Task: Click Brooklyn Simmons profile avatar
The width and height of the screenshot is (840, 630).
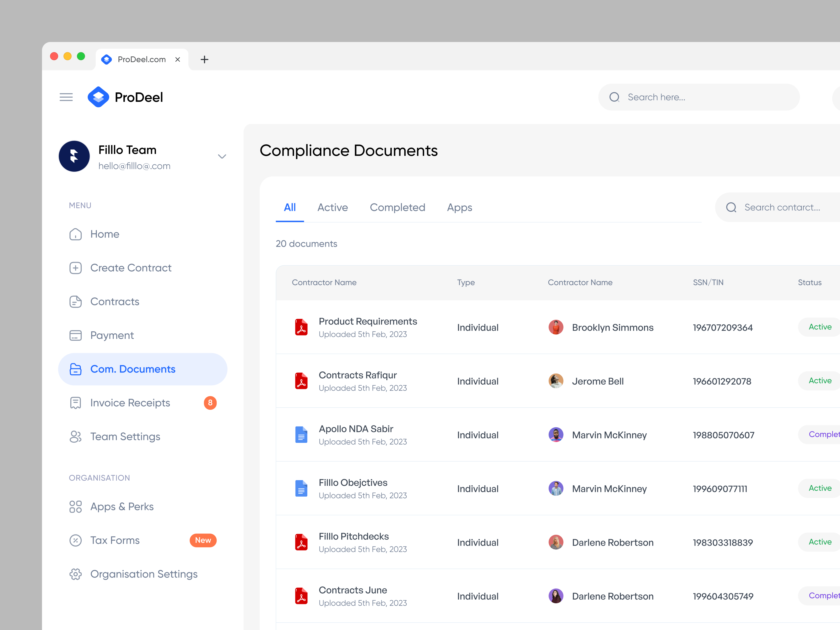Action: [555, 327]
